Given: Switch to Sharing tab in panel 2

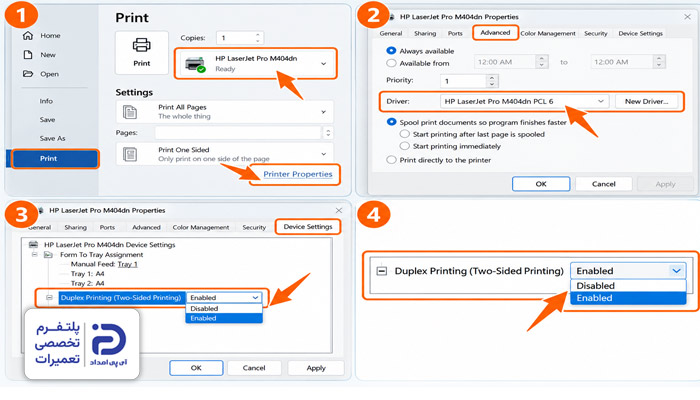Looking at the screenshot, I should (425, 33).
